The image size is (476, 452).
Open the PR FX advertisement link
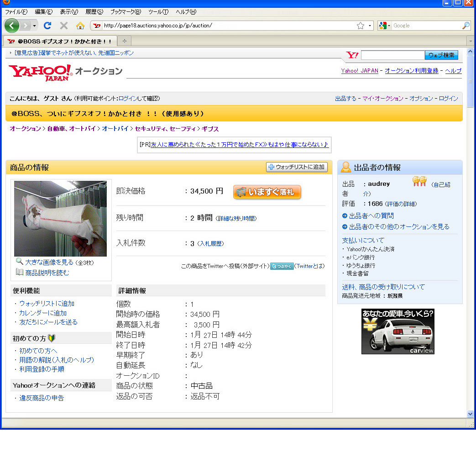[x=239, y=145]
